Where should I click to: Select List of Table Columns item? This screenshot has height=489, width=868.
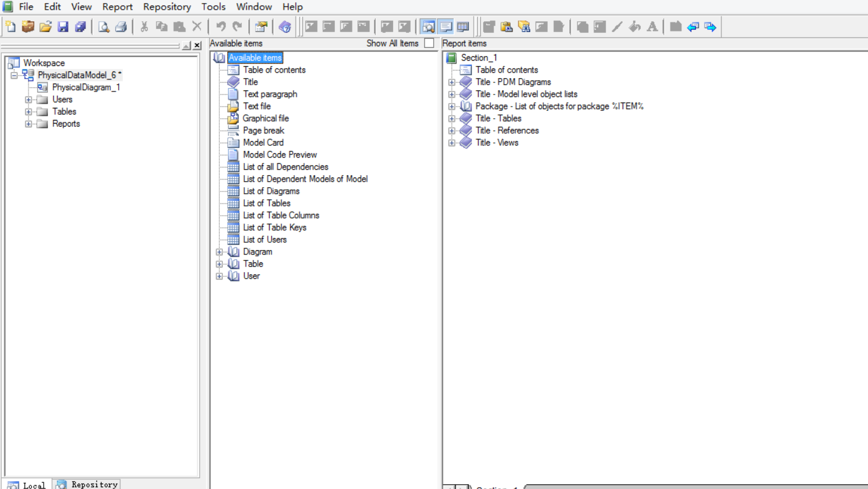pos(281,215)
